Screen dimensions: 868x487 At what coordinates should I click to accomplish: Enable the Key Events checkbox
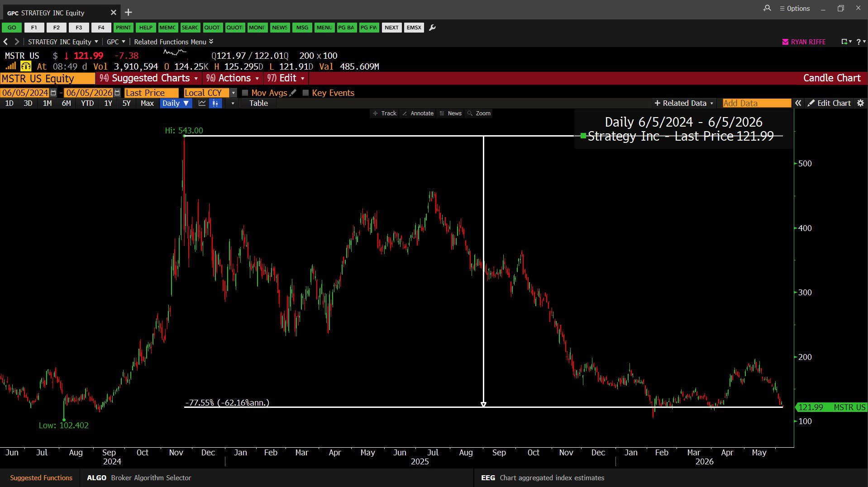[x=305, y=93]
